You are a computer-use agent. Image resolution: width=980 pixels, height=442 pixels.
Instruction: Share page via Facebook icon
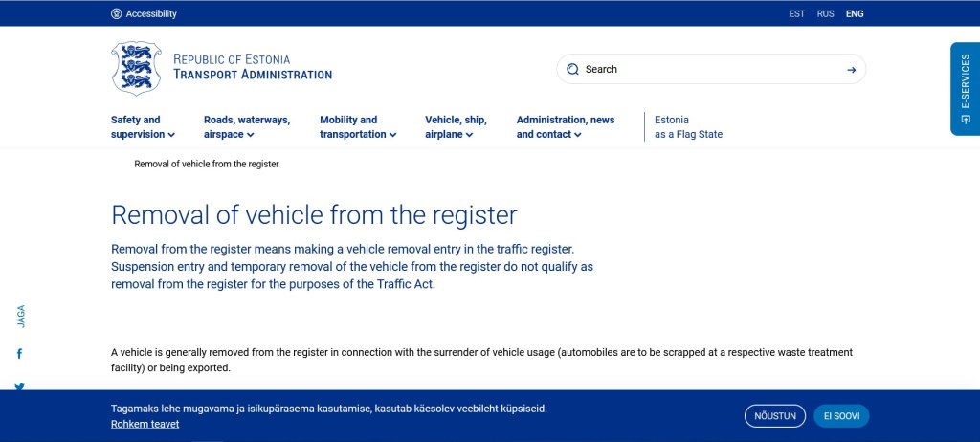(19, 354)
